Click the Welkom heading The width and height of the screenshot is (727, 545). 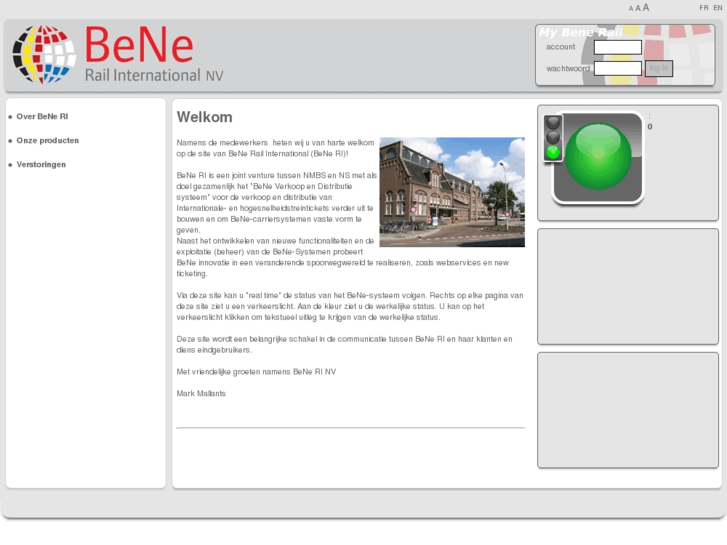tap(204, 117)
